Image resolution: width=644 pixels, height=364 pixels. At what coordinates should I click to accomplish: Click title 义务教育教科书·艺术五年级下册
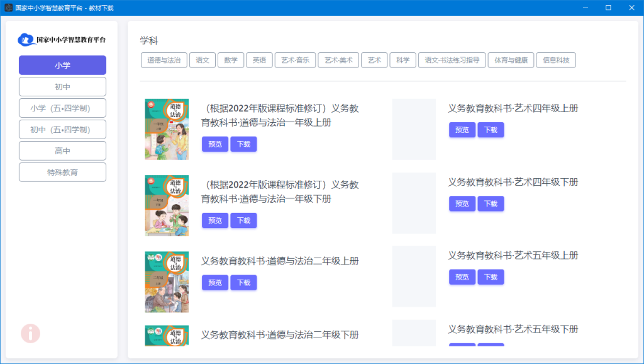(x=513, y=329)
